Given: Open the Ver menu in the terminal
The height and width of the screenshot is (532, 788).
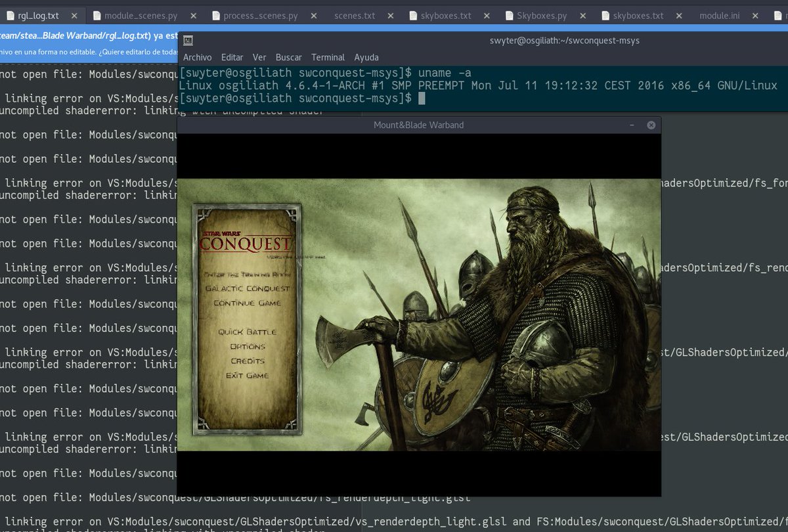Looking at the screenshot, I should click(259, 57).
